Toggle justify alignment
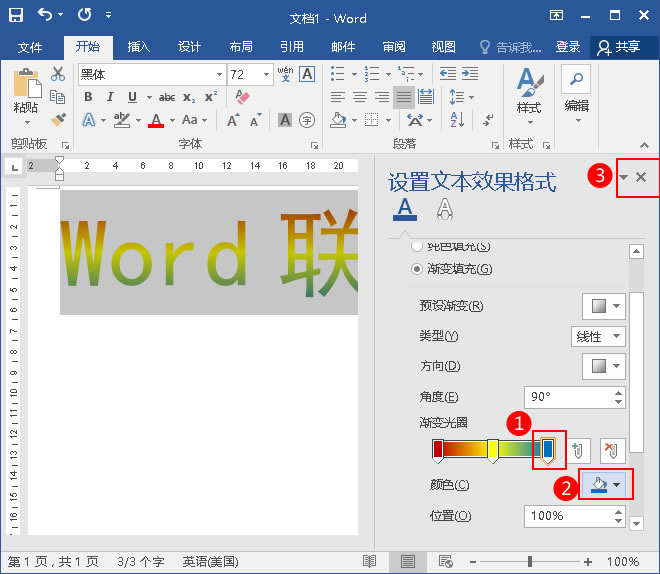The width and height of the screenshot is (660, 574). [x=404, y=97]
